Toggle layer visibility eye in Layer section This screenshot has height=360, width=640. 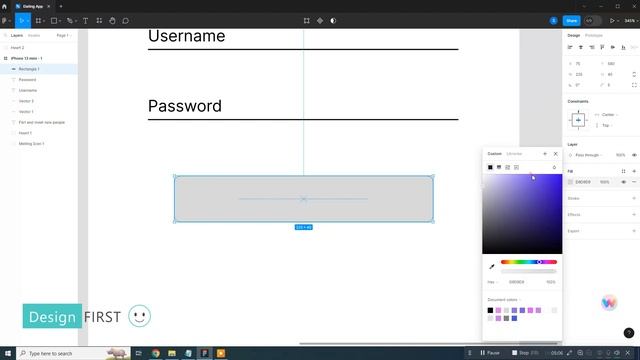click(x=634, y=155)
